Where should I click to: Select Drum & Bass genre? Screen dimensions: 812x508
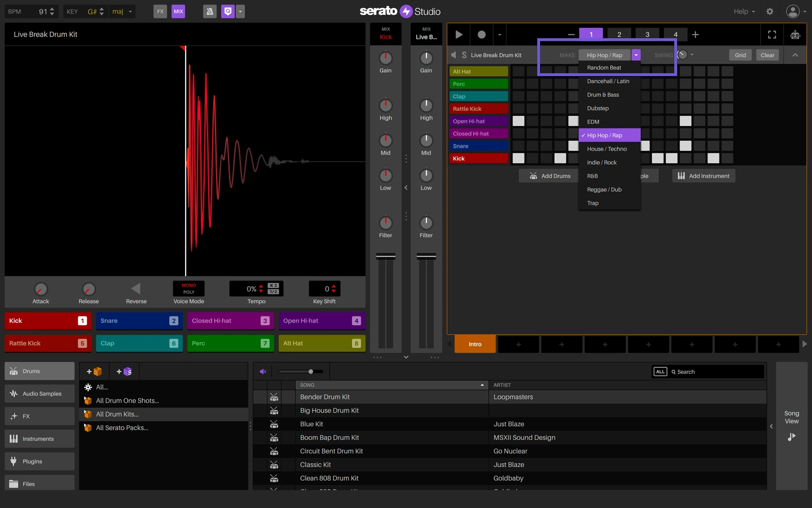tap(610, 95)
